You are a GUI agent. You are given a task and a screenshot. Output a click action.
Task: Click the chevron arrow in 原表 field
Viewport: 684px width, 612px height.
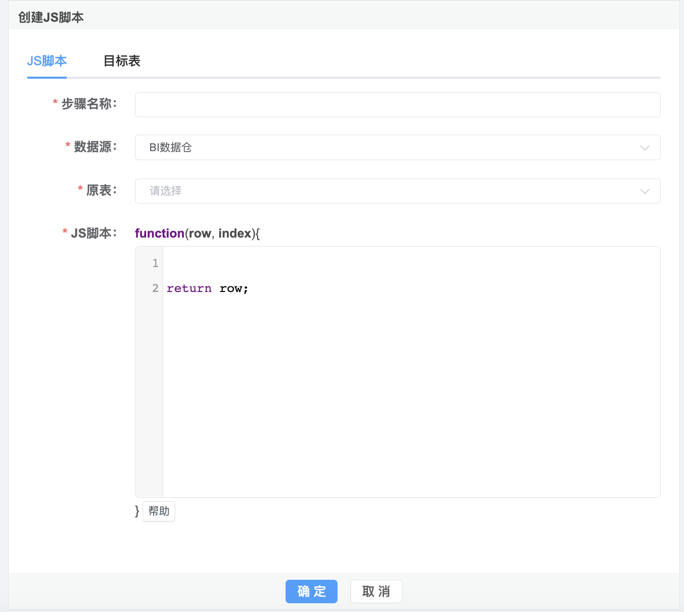[x=645, y=191]
